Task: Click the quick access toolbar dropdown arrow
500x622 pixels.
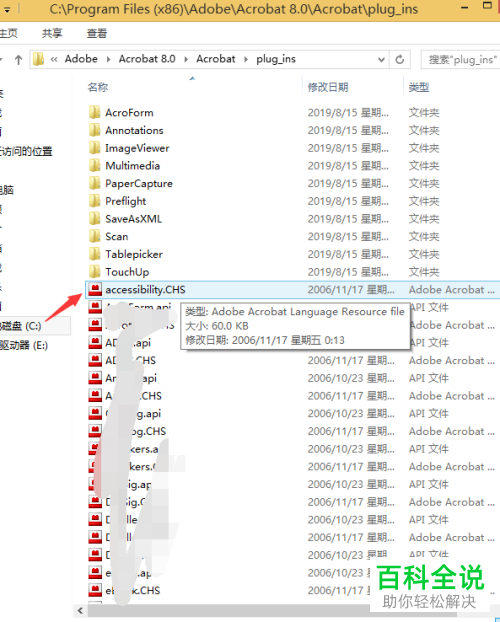Action: [x=7, y=9]
